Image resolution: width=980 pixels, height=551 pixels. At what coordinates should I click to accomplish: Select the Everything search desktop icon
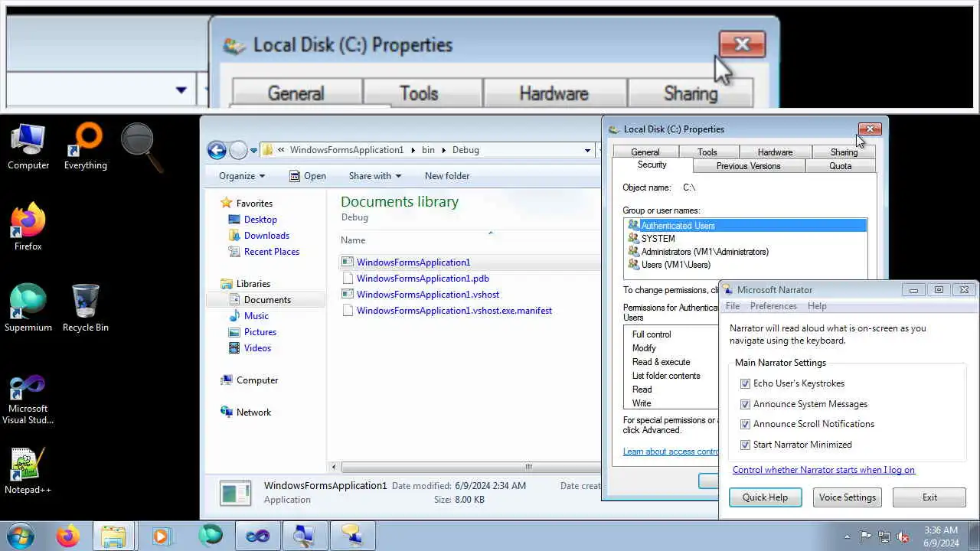(x=85, y=147)
